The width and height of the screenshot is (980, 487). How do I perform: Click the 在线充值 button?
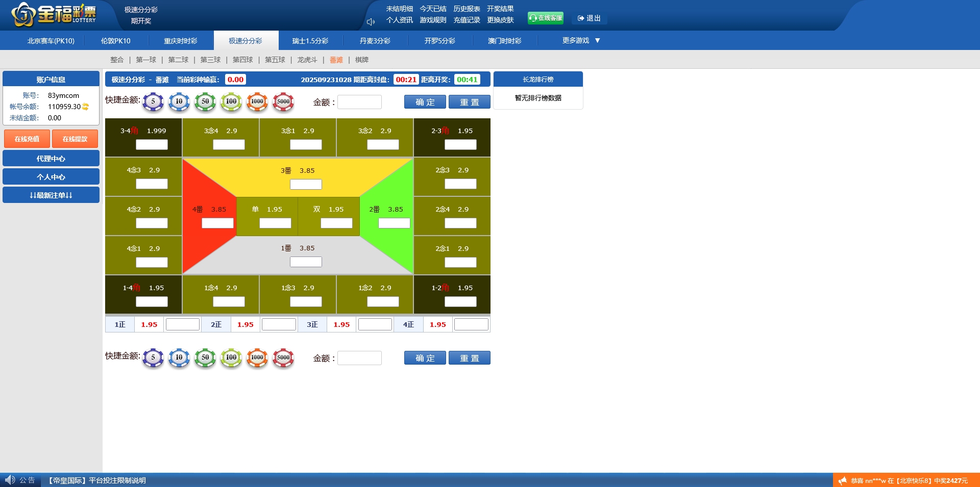click(x=27, y=139)
